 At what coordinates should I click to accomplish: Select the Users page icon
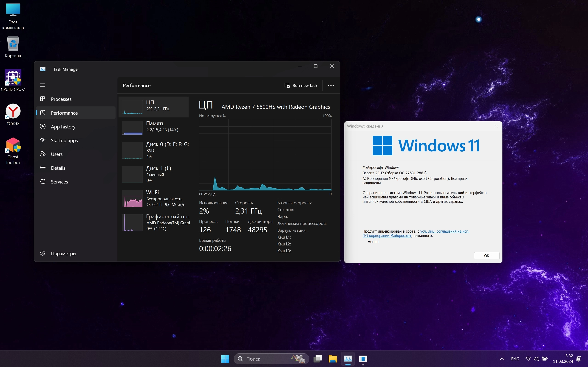(x=43, y=154)
